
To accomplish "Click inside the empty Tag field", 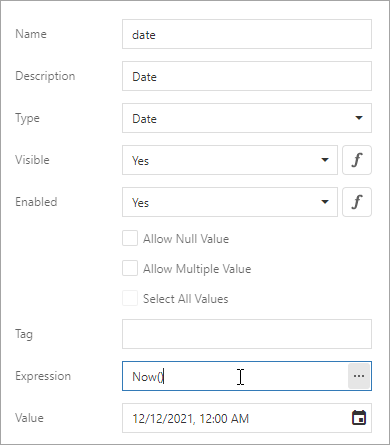I will (247, 334).
